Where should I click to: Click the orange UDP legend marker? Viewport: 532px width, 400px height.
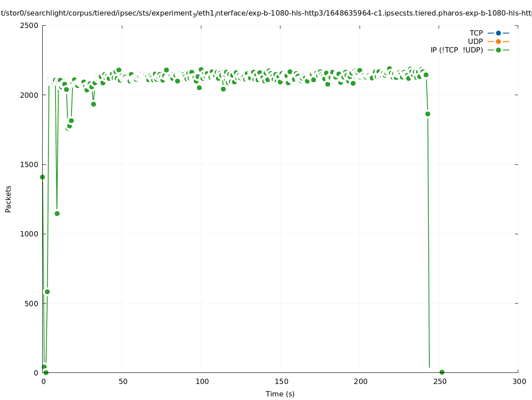click(x=498, y=41)
